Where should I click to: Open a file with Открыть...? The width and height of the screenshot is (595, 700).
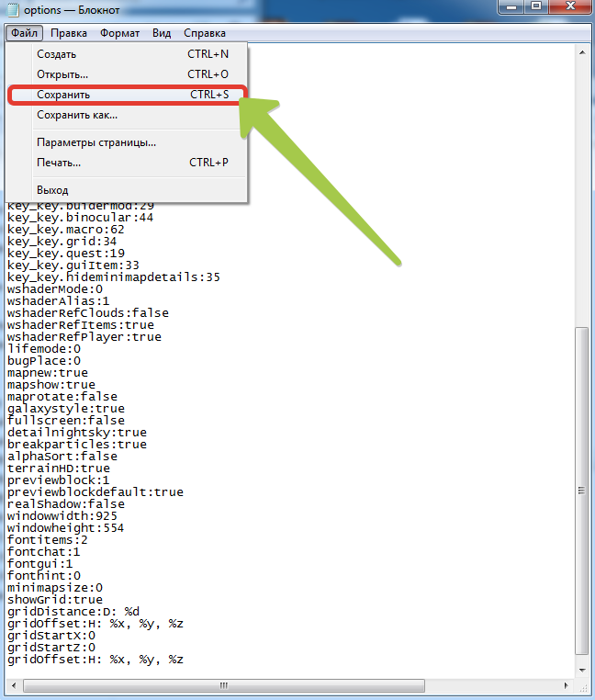point(62,74)
